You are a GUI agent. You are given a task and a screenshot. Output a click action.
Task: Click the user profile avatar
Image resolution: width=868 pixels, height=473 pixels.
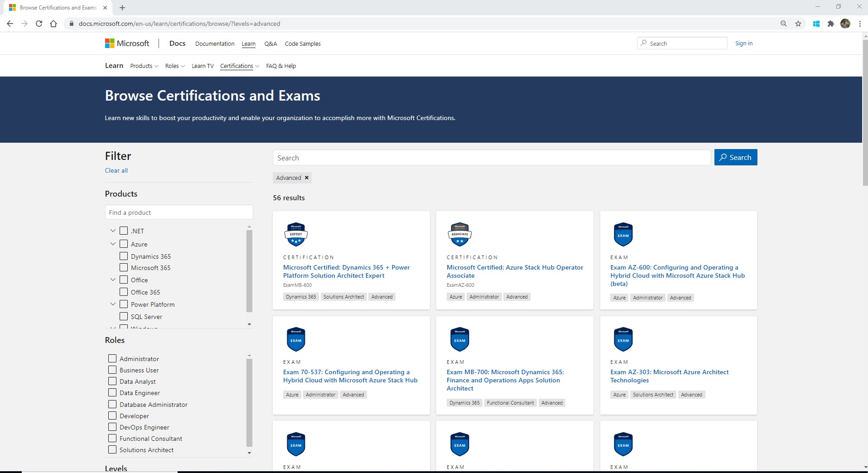845,24
